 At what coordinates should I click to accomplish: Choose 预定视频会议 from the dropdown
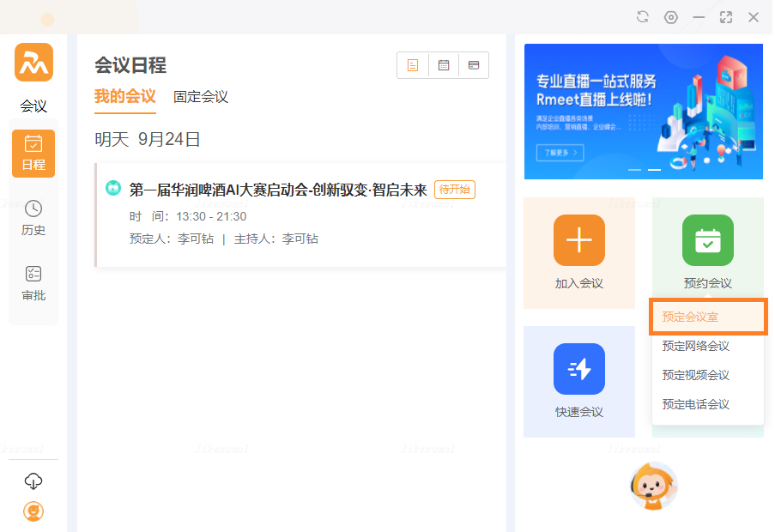pyautogui.click(x=696, y=375)
